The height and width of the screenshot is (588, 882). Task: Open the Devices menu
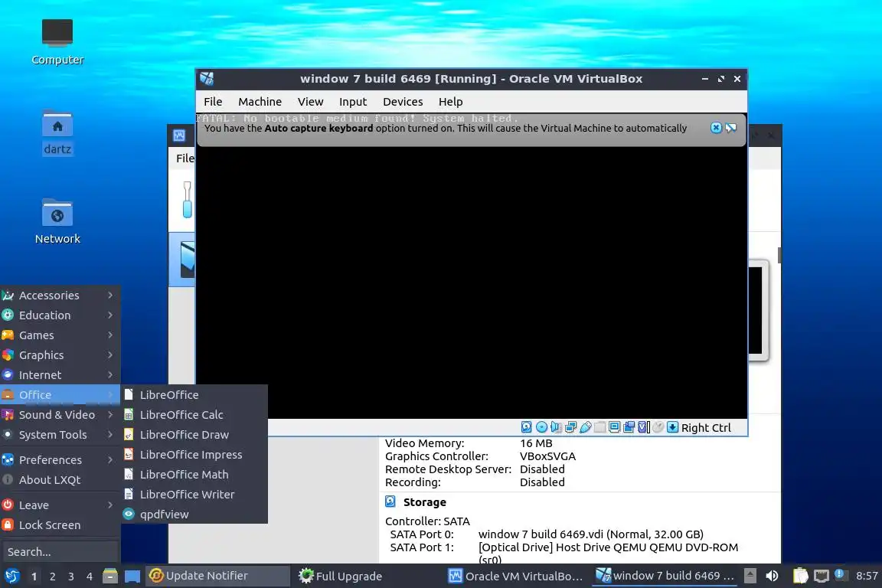click(x=403, y=102)
